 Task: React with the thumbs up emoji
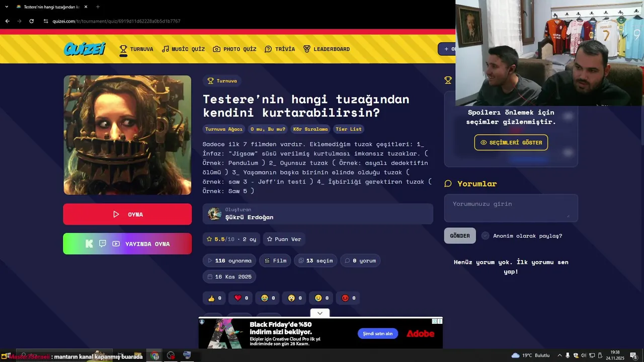point(214,298)
